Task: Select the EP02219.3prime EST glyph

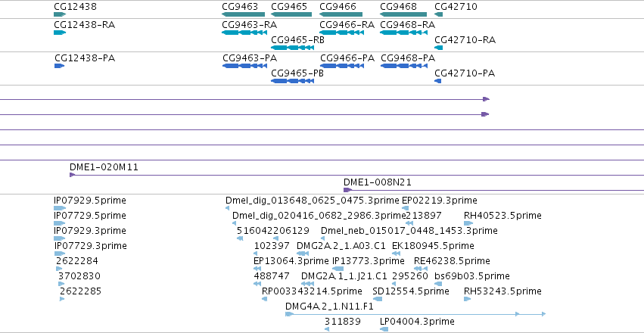Action: point(406,208)
